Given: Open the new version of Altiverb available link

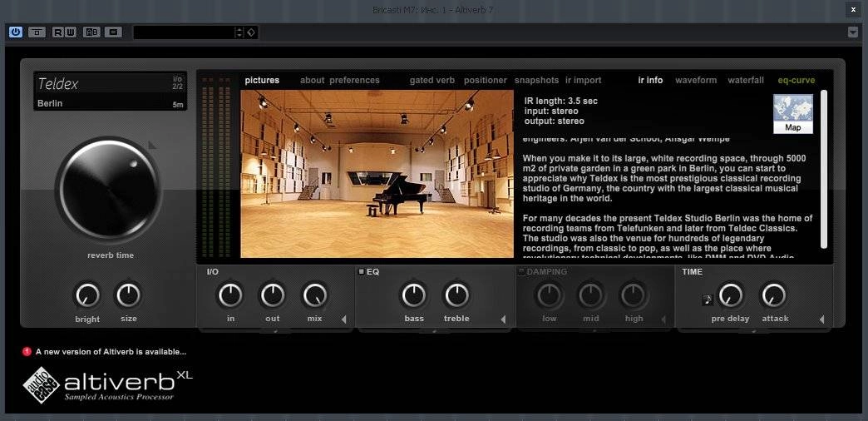Looking at the screenshot, I should (x=111, y=351).
